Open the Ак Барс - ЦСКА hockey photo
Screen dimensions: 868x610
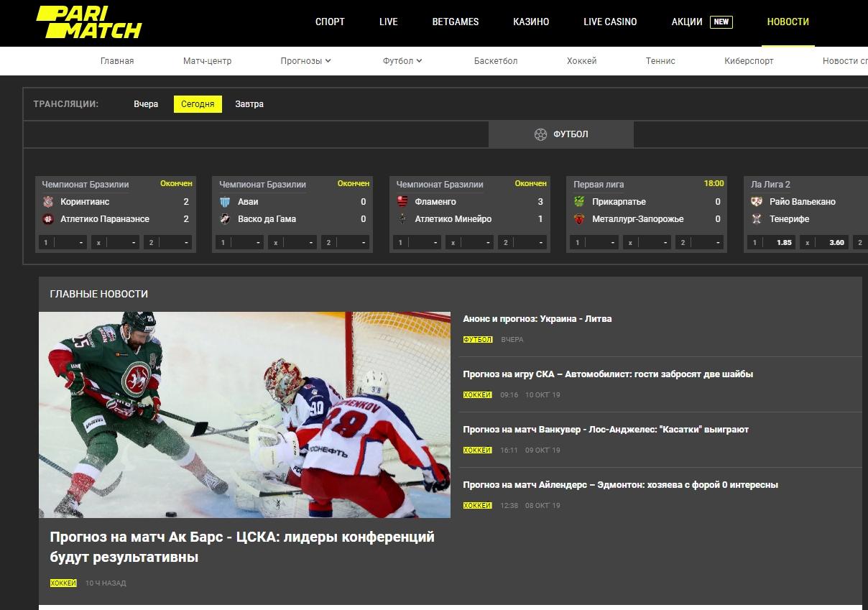pyautogui.click(x=244, y=415)
